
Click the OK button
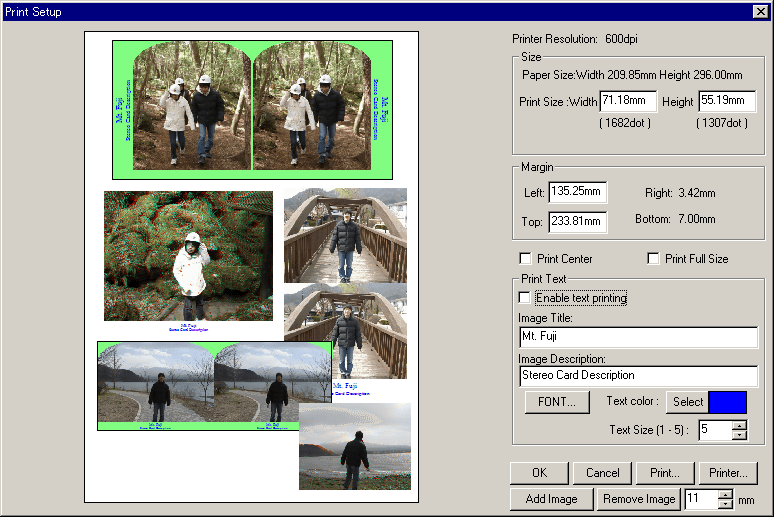click(x=538, y=473)
